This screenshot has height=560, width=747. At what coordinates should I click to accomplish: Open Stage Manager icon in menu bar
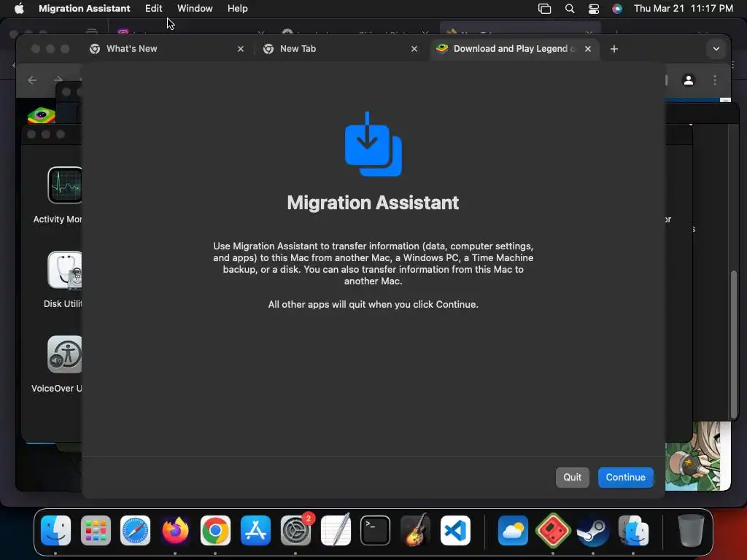coord(544,8)
